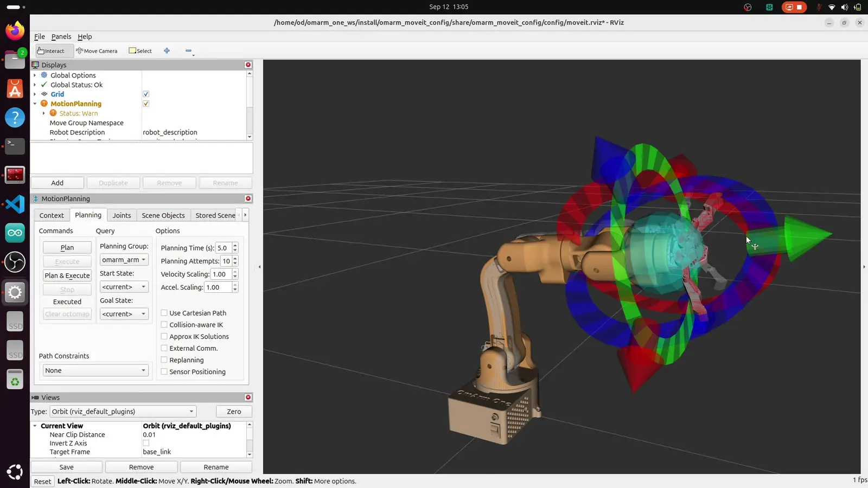The image size is (868, 488).
Task: Switch to the Scene Objects tab
Action: pos(163,215)
